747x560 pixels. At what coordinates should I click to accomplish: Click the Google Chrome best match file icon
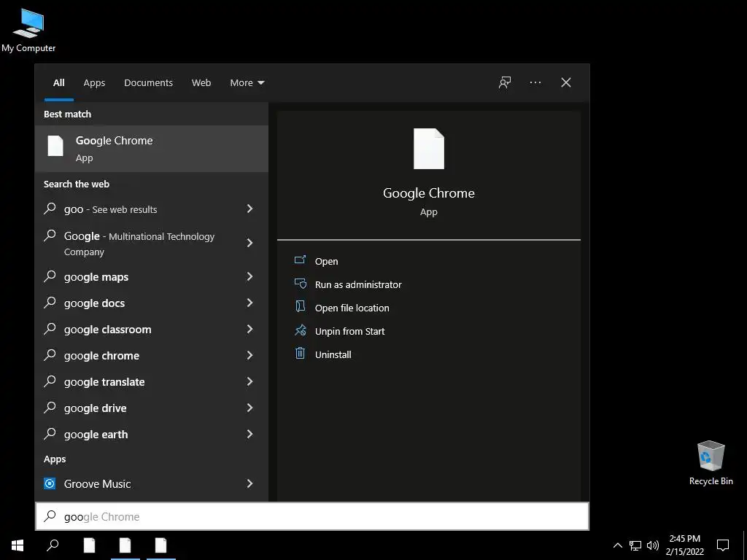[55, 146]
